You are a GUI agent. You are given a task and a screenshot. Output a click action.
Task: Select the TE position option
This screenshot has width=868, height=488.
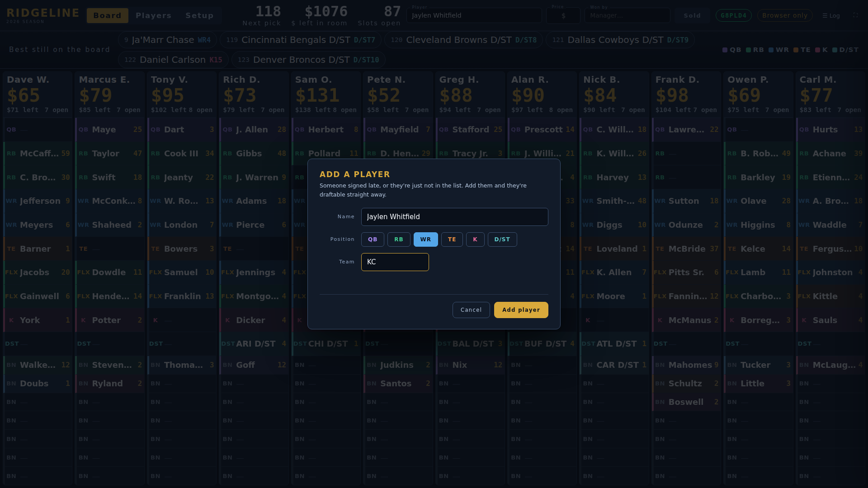(x=452, y=239)
